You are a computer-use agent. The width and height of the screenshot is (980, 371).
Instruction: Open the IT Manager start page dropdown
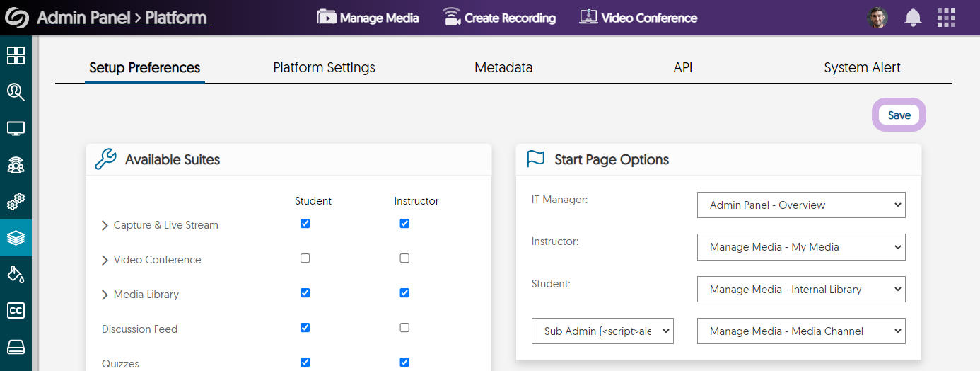[x=801, y=205]
